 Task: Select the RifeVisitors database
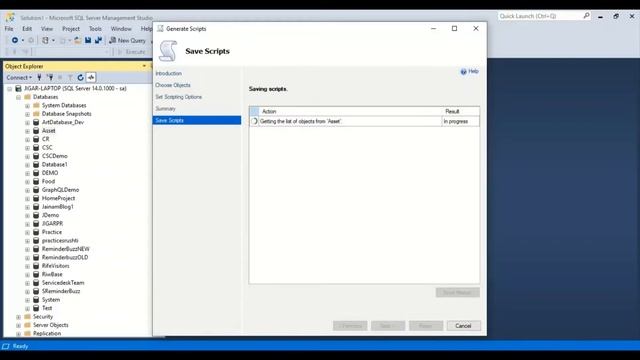(x=56, y=266)
